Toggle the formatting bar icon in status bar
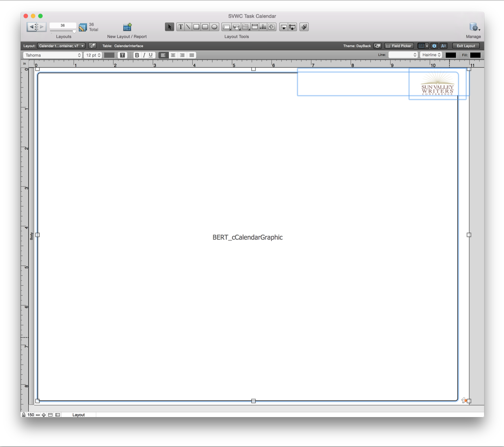 coord(58,415)
